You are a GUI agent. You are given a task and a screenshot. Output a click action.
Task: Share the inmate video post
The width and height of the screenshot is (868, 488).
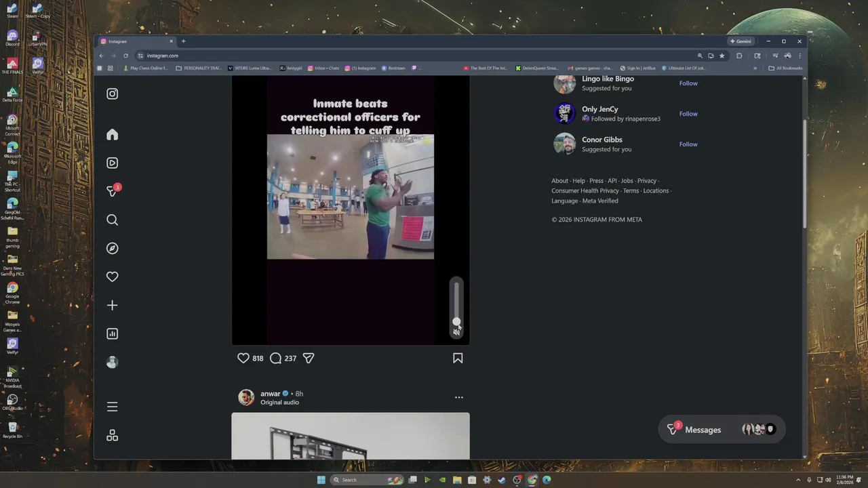[x=309, y=358]
